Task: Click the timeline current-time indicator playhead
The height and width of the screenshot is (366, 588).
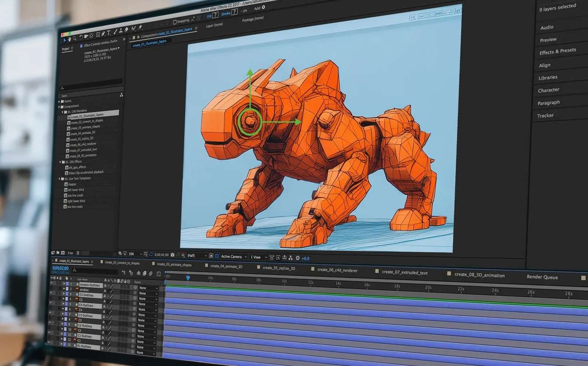Action: tap(188, 277)
